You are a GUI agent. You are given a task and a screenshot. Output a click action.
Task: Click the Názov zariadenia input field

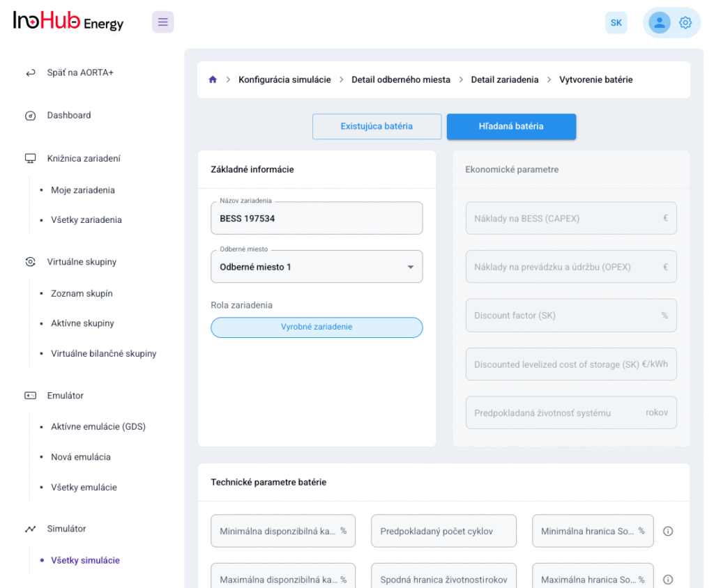point(317,219)
